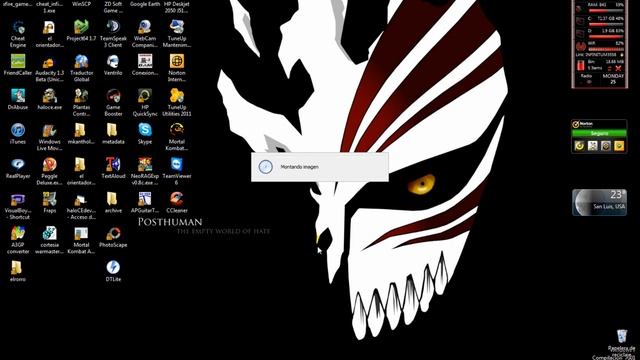Open Plantas Contra shortcut icon

pyautogui.click(x=81, y=102)
